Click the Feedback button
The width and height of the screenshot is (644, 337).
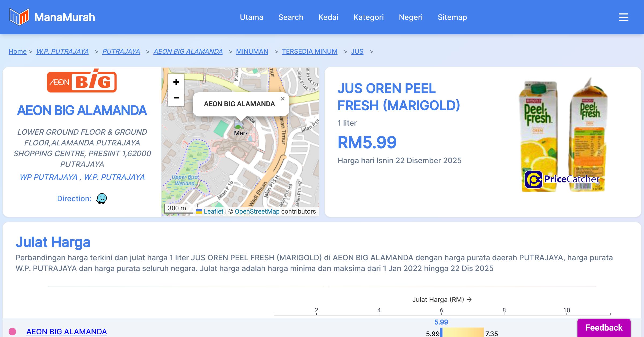point(604,328)
